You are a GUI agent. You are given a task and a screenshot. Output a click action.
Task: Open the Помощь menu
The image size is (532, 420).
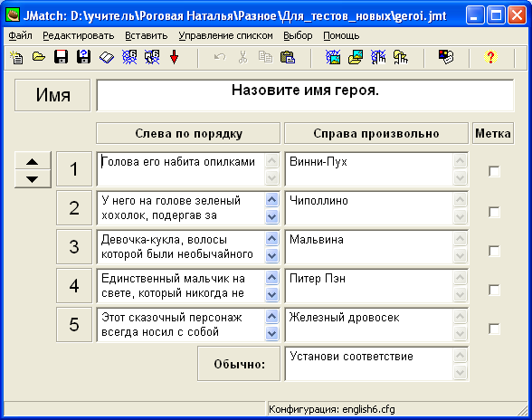click(x=341, y=35)
